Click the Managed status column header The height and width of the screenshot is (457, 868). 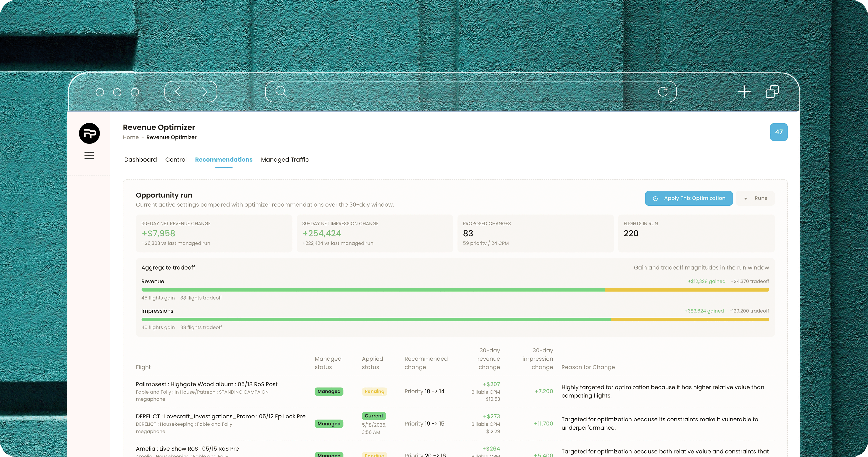tap(328, 363)
